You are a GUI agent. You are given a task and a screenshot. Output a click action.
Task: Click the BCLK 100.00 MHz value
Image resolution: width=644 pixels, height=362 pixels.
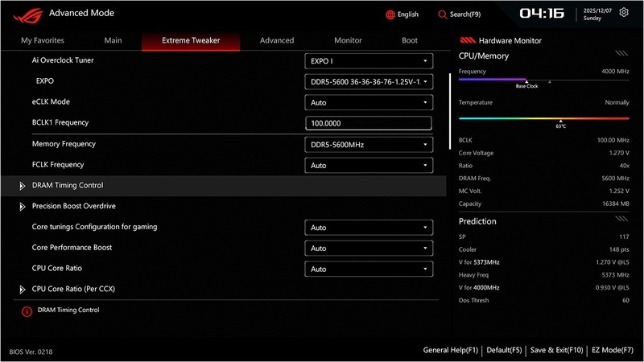point(613,140)
